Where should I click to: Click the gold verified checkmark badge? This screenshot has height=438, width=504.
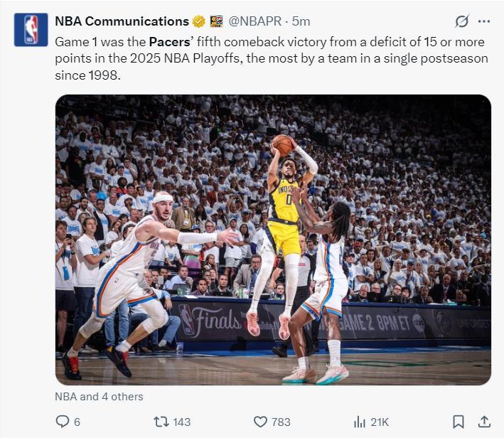(199, 21)
